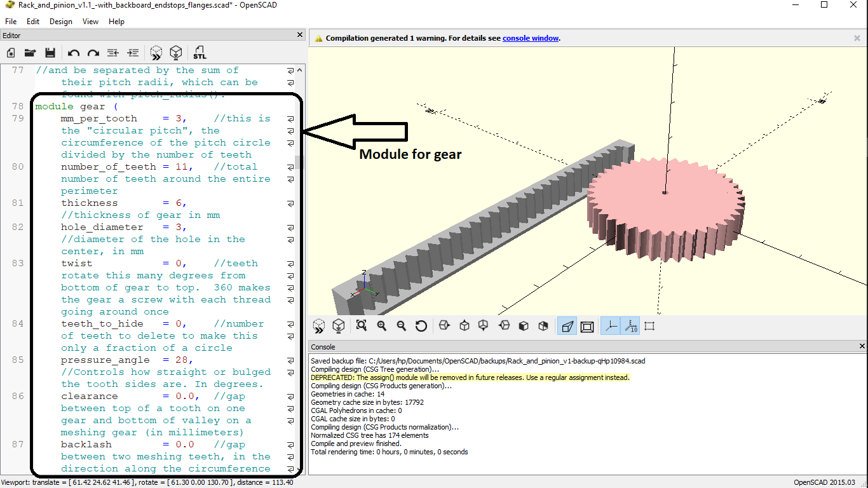868x488 pixels.
Task: Save the file with the floppy icon
Action: pos(50,53)
